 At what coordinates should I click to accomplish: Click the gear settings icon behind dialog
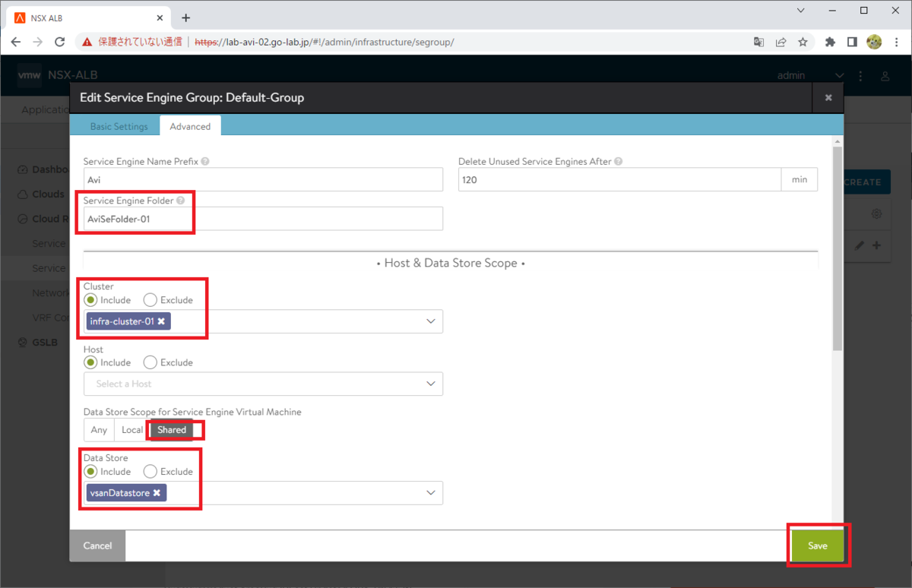(876, 214)
